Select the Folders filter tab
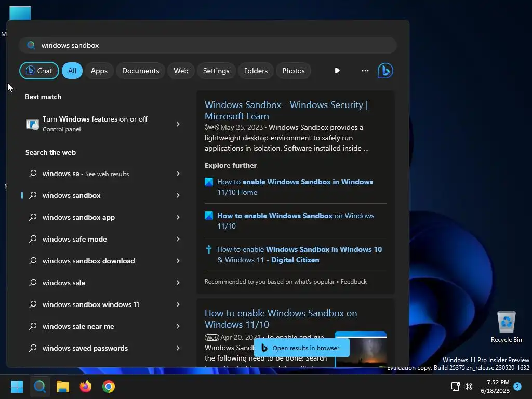Viewport: 532px width, 399px height. click(x=256, y=71)
